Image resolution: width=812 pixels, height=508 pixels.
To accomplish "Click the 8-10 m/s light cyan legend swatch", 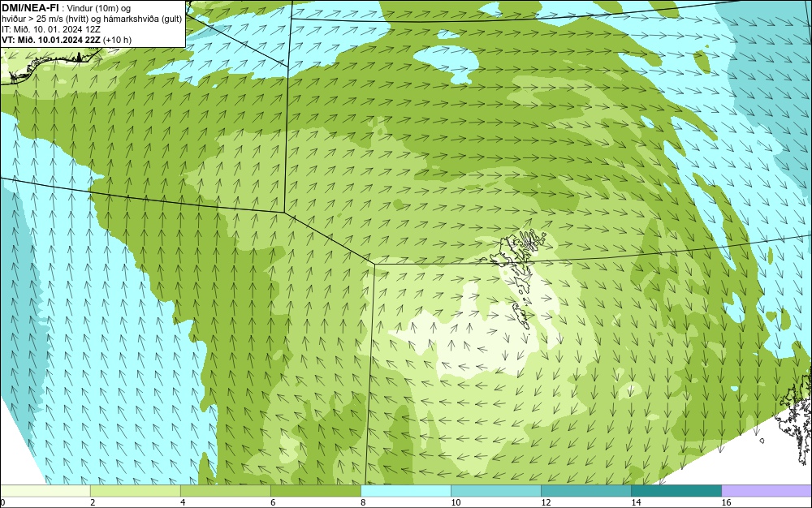I will [x=405, y=491].
